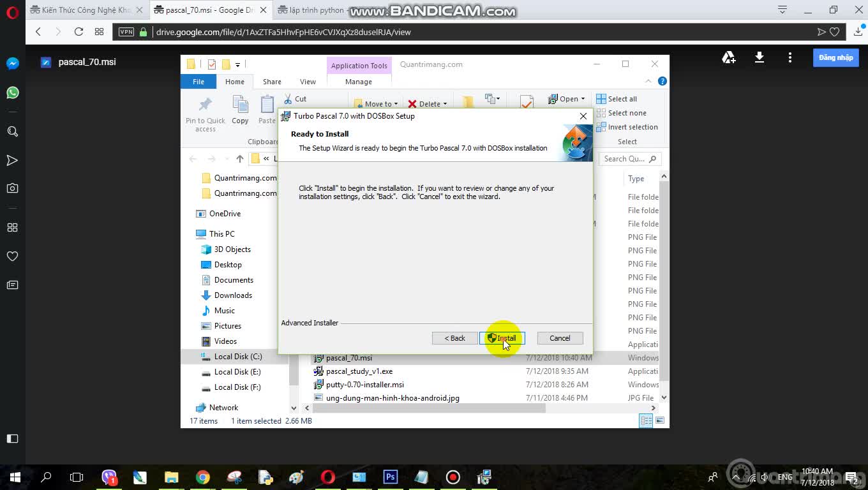This screenshot has height=490, width=868.
Task: Click the Đăng nhập sign-in button
Action: click(836, 57)
